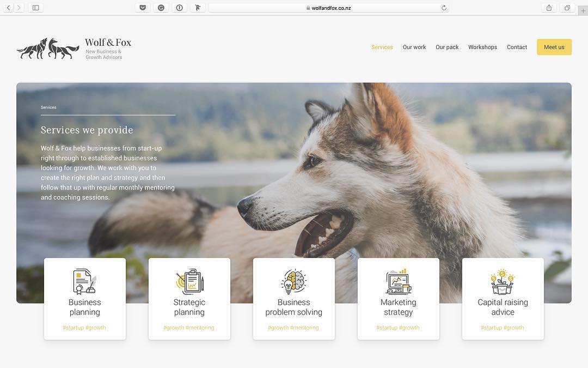The width and height of the screenshot is (588, 368).
Task: Show all tabs overview
Action: [567, 8]
